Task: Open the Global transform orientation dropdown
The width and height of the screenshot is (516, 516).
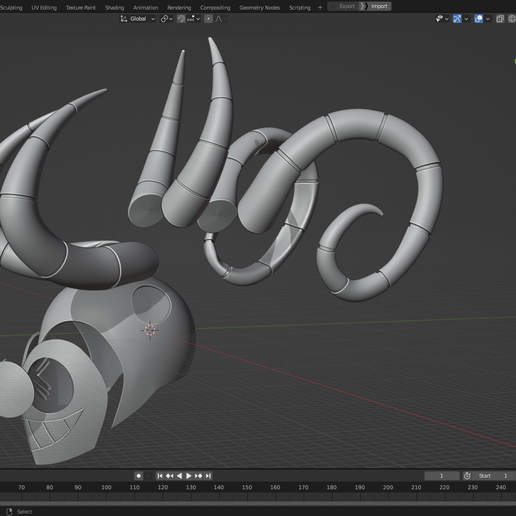Action: point(138,19)
